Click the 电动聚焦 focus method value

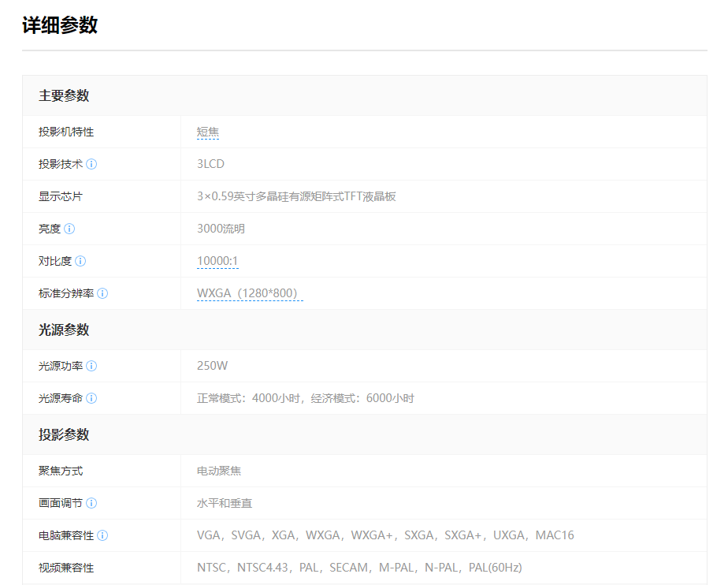click(x=219, y=471)
